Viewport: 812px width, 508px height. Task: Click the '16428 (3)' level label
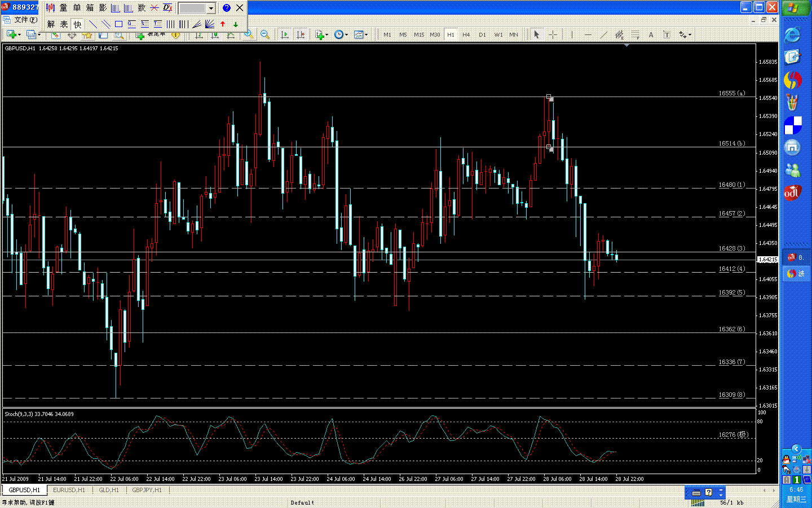(732, 248)
